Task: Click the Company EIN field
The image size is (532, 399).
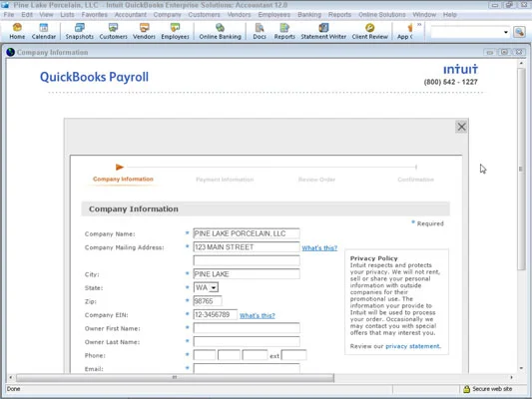Action: coord(216,314)
